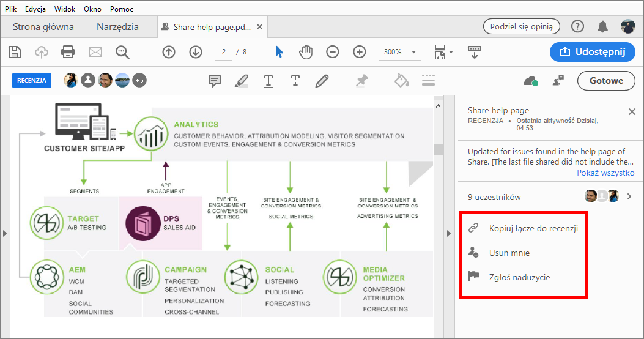Viewport: 644px width, 339px height.
Task: Add a sticky note comment
Action: coord(215,81)
